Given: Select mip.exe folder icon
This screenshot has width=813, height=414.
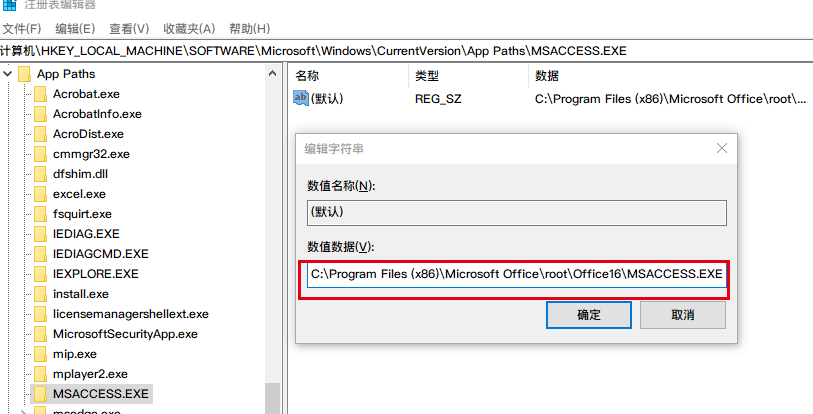Looking at the screenshot, I should [x=40, y=354].
